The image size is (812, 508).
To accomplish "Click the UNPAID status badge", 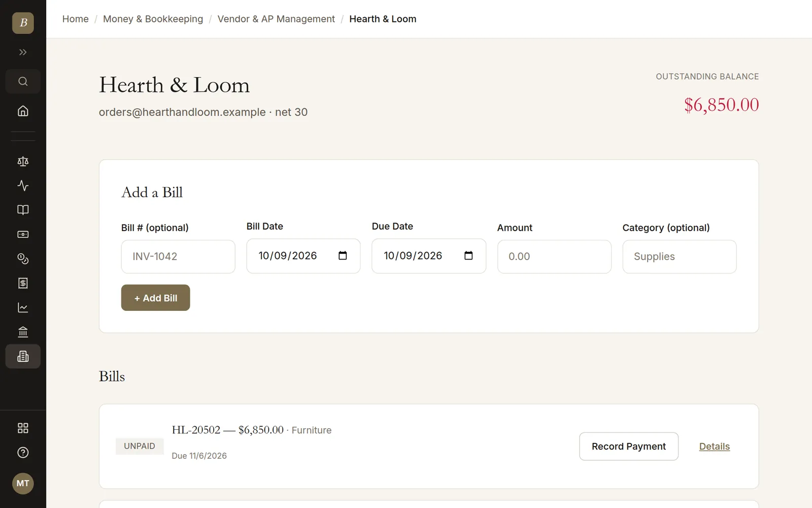I will pos(140,446).
